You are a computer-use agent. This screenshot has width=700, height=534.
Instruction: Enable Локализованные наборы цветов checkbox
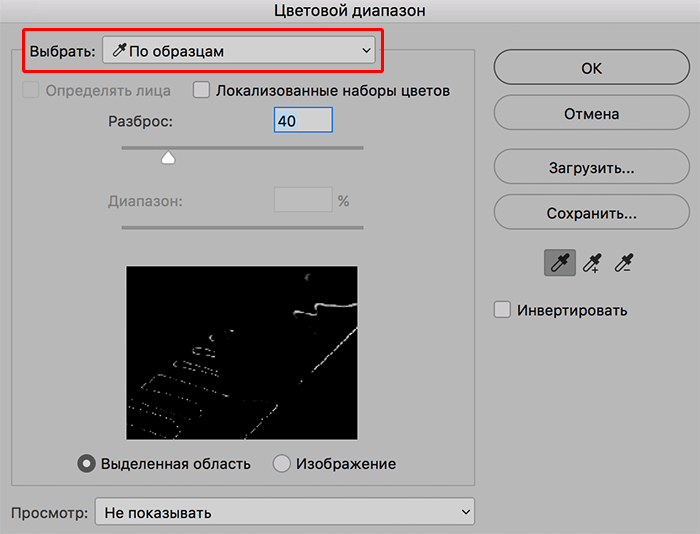tap(201, 90)
